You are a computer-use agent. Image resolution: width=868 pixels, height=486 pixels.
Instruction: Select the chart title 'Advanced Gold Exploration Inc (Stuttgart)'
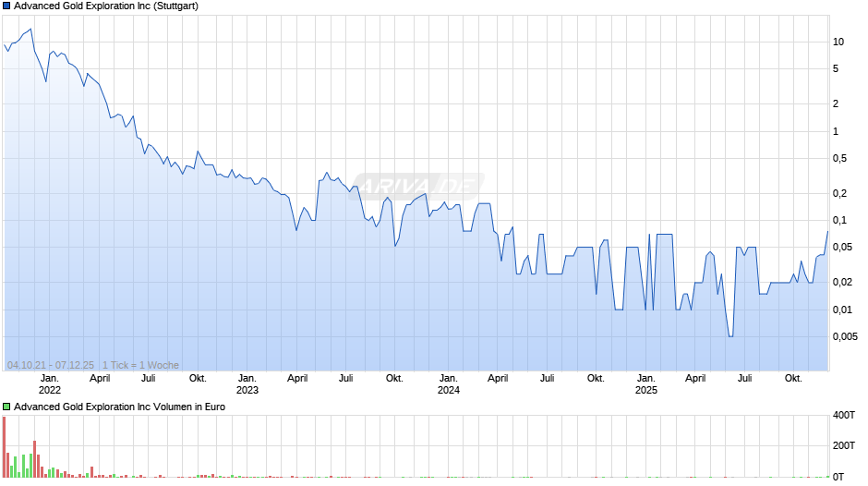pyautogui.click(x=106, y=6)
